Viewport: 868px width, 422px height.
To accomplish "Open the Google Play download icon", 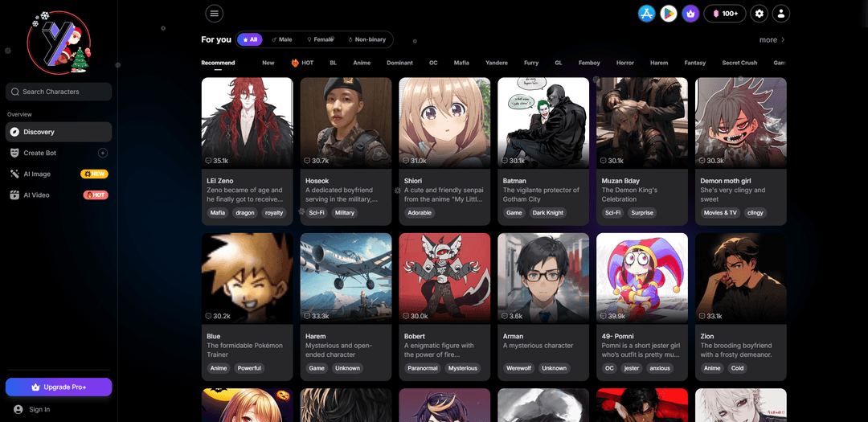I will pyautogui.click(x=668, y=14).
